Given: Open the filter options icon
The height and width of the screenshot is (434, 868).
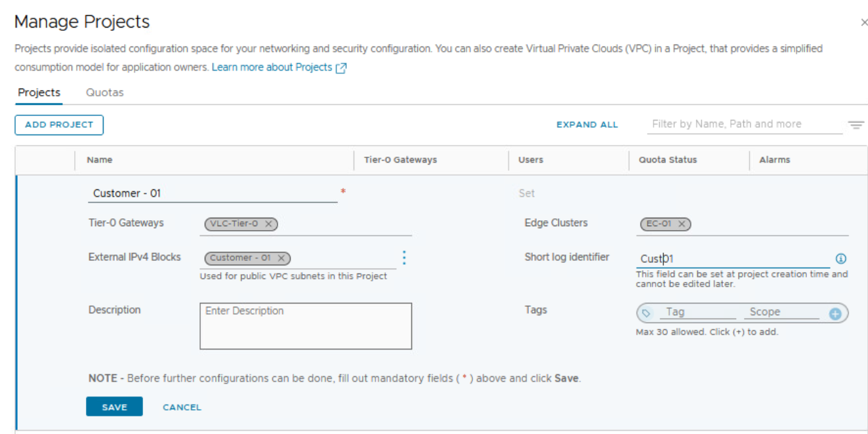Looking at the screenshot, I should 856,125.
